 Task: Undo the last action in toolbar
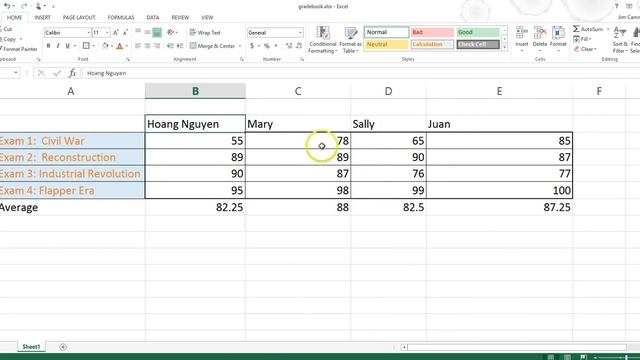click(7, 6)
